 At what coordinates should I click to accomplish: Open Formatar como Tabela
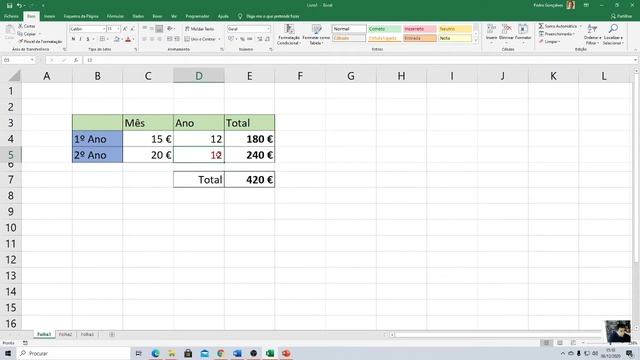(x=316, y=34)
